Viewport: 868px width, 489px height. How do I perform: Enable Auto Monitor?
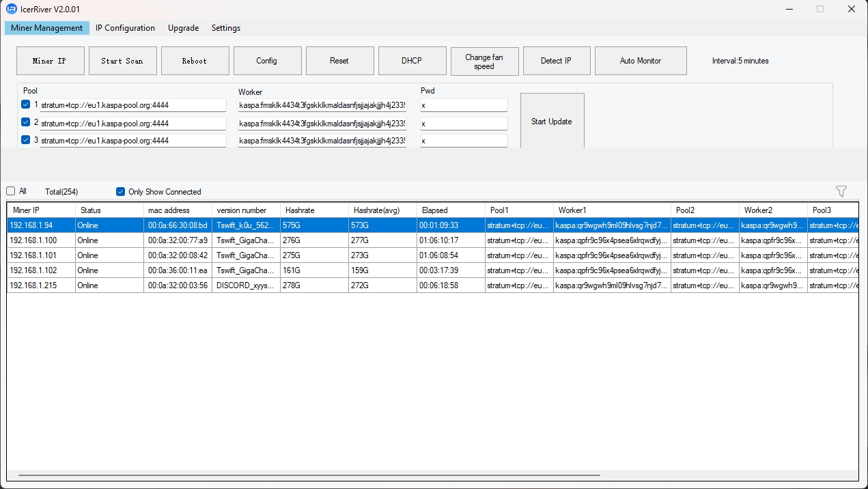tap(640, 61)
